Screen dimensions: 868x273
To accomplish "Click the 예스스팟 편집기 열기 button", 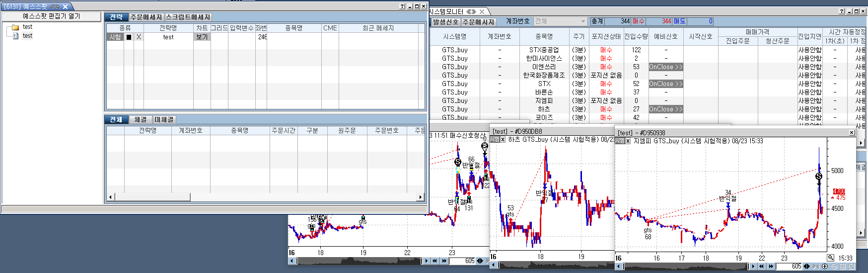I will pyautogui.click(x=52, y=16).
